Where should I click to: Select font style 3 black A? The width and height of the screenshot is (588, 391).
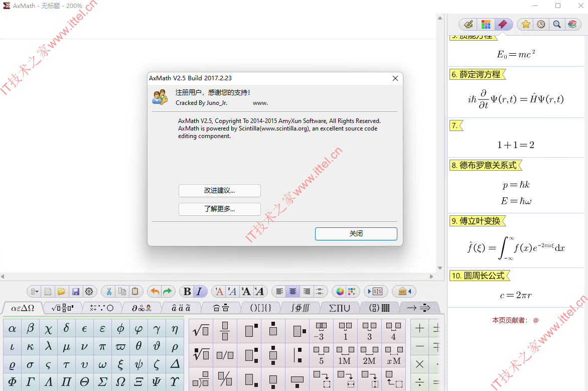pyautogui.click(x=246, y=292)
